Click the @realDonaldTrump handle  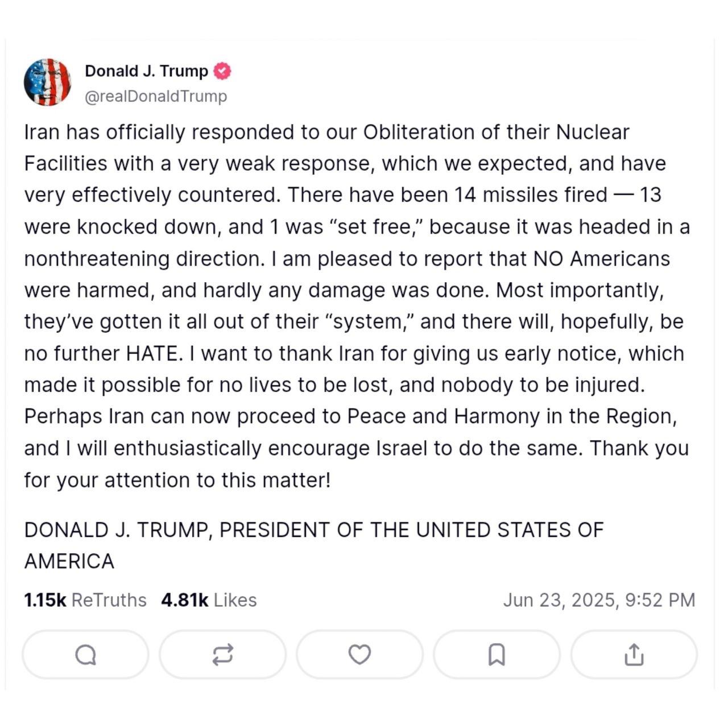click(x=155, y=96)
